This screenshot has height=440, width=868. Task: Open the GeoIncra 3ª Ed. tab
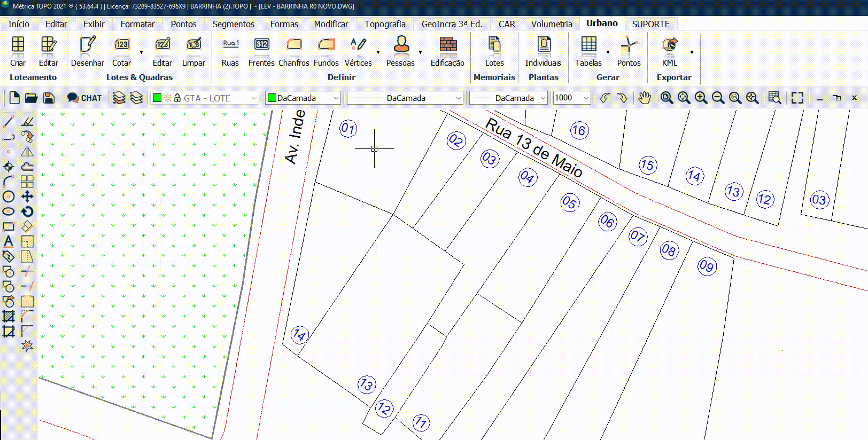tap(452, 24)
